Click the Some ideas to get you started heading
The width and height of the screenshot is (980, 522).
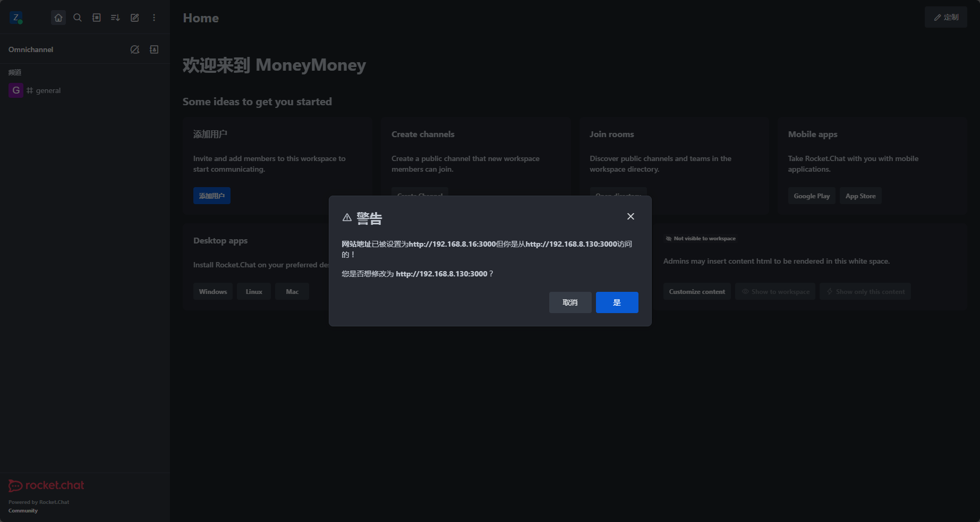coord(257,102)
